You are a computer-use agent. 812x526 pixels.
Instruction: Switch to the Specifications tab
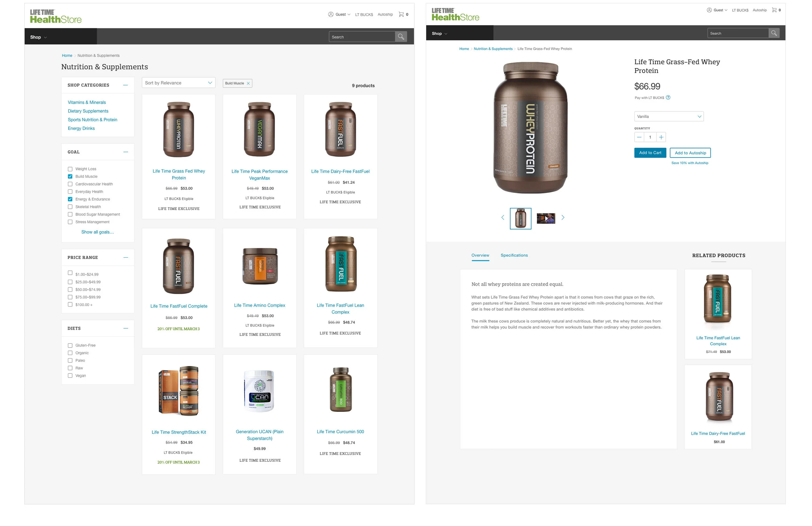pyautogui.click(x=514, y=255)
